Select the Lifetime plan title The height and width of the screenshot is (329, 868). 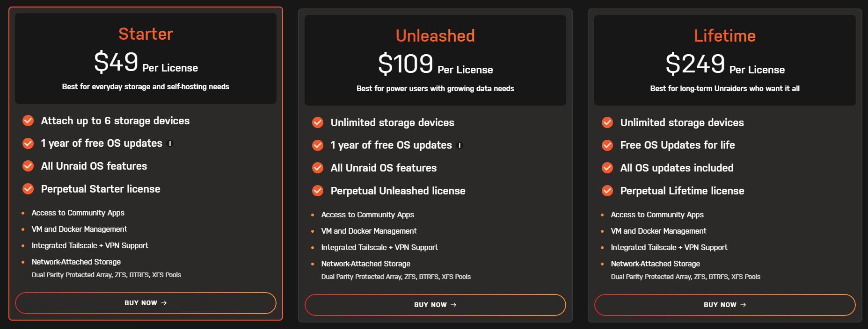point(725,36)
